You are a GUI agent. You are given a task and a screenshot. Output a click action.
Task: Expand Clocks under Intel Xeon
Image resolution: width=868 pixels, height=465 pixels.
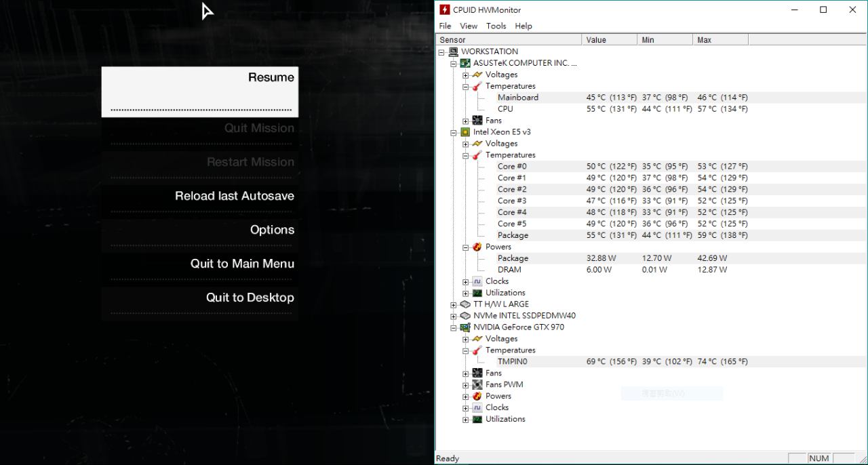click(466, 282)
